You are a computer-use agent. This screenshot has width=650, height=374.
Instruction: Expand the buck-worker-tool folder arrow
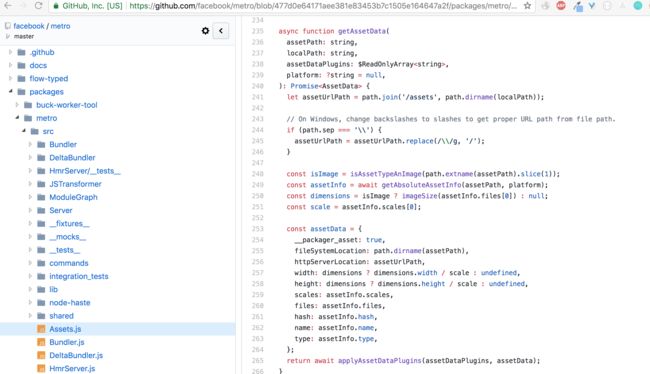(x=17, y=104)
